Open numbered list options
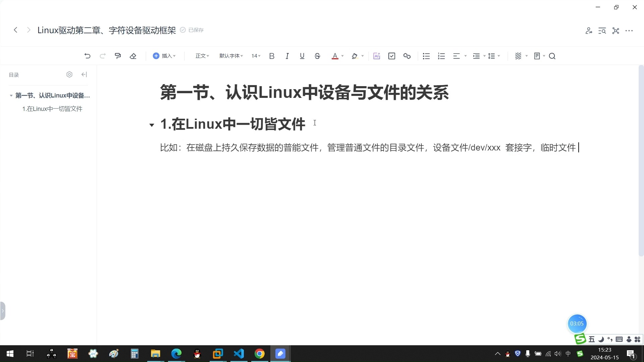This screenshot has width=644, height=362. [441, 56]
